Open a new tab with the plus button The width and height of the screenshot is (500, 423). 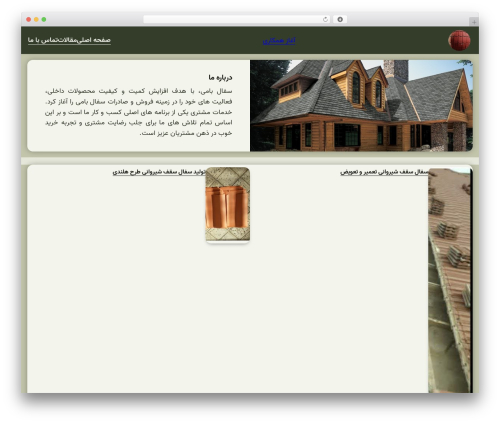(474, 22)
